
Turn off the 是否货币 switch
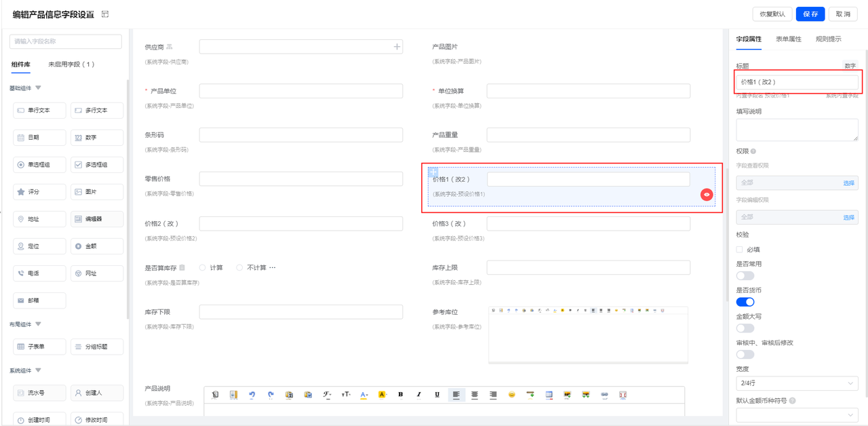(x=745, y=302)
